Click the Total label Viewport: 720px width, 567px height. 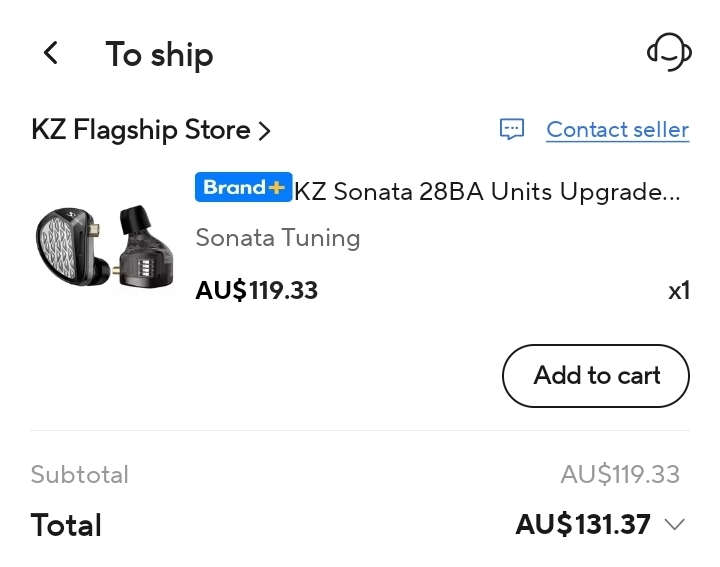pos(66,525)
